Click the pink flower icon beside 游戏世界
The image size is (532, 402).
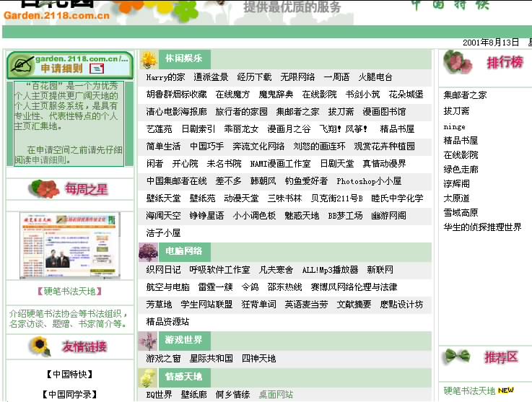pos(148,341)
